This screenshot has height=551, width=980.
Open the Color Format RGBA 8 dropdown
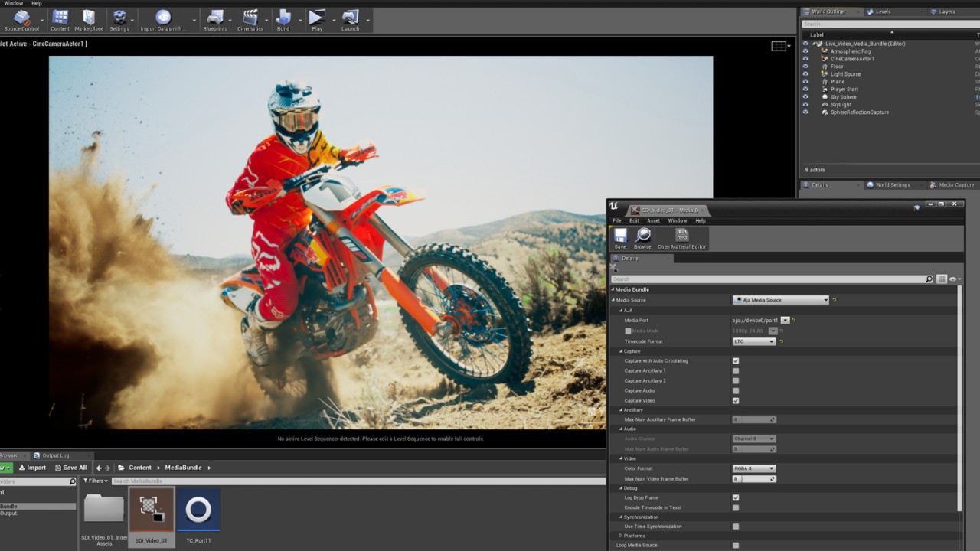tap(754, 468)
